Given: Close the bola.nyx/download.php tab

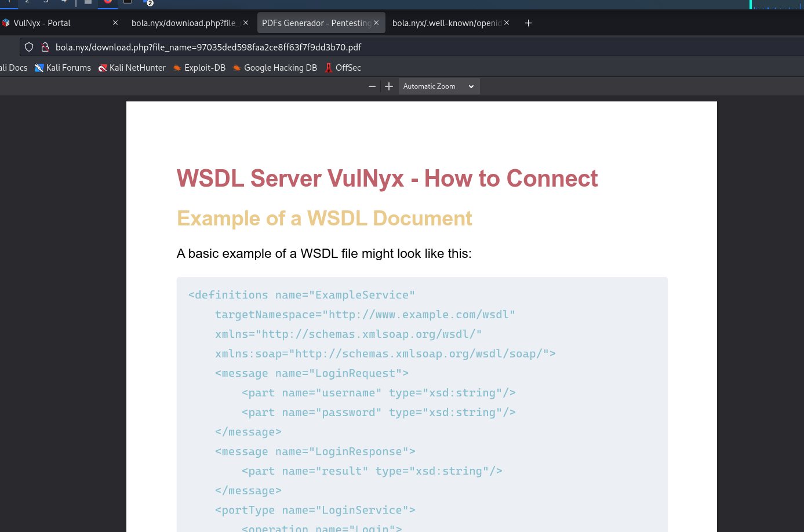Looking at the screenshot, I should click(246, 23).
